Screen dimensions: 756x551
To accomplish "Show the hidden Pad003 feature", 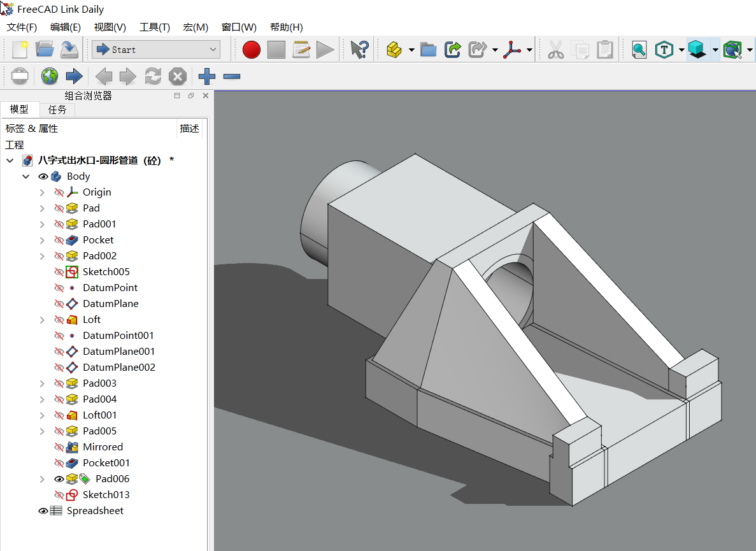I will (59, 383).
